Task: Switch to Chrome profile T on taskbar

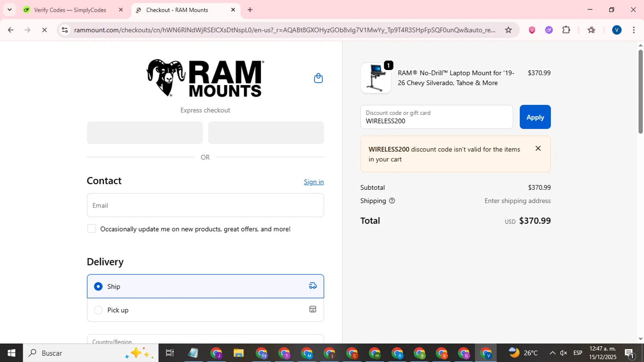Action: tap(285, 353)
